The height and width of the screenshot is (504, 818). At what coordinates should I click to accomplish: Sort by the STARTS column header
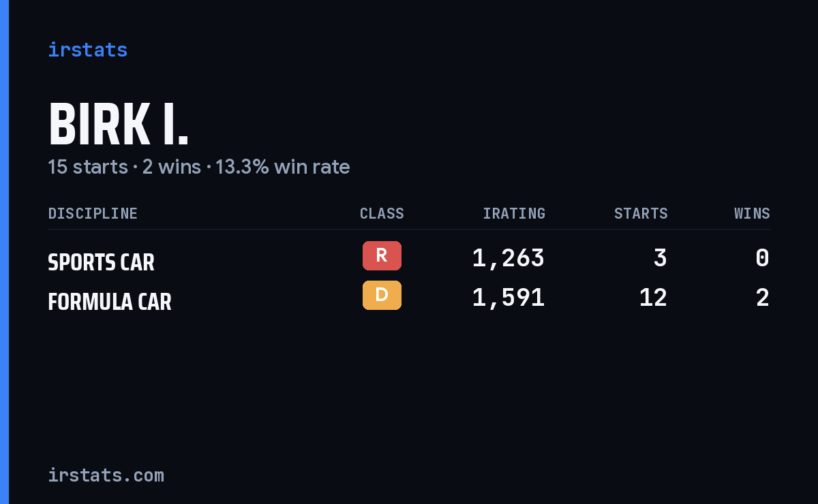[641, 214]
